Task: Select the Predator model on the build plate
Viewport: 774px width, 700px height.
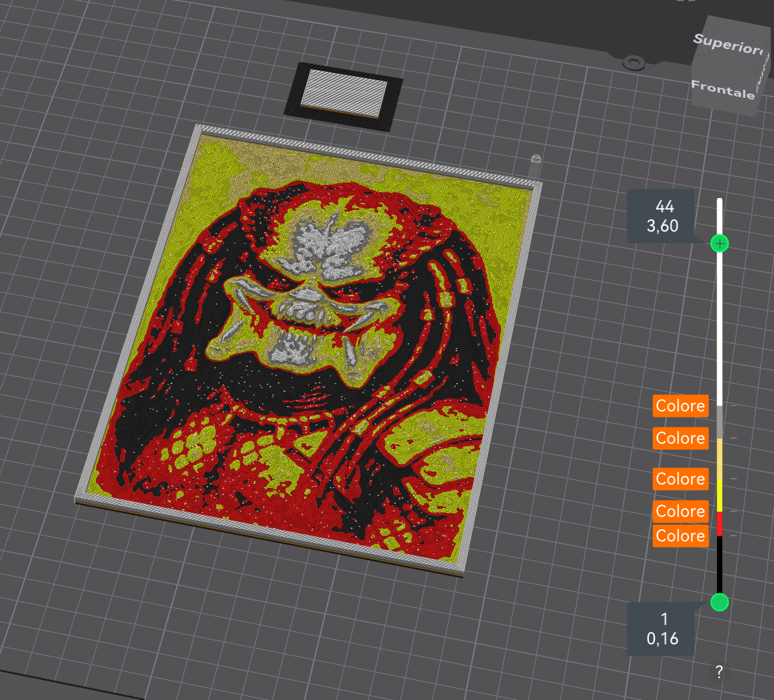Action: (309, 350)
